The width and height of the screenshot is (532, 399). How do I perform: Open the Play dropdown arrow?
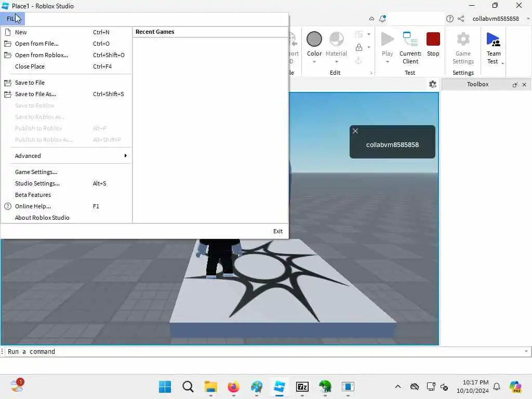[x=388, y=62]
